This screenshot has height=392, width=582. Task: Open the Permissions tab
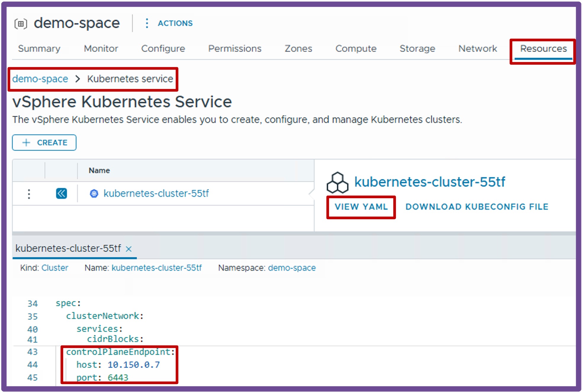click(x=235, y=49)
